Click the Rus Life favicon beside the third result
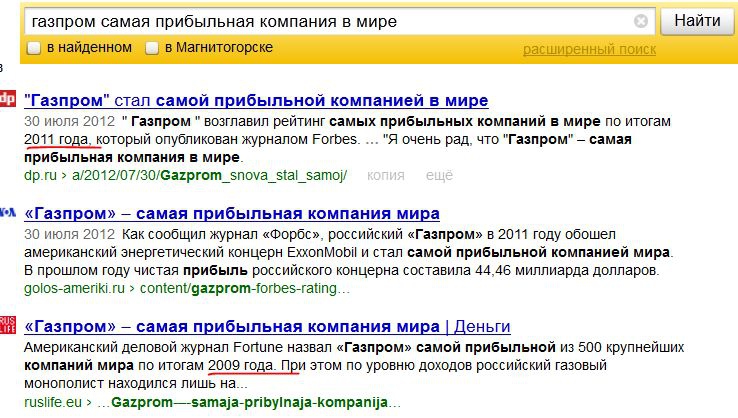This screenshot has width=738, height=418. tap(8, 325)
